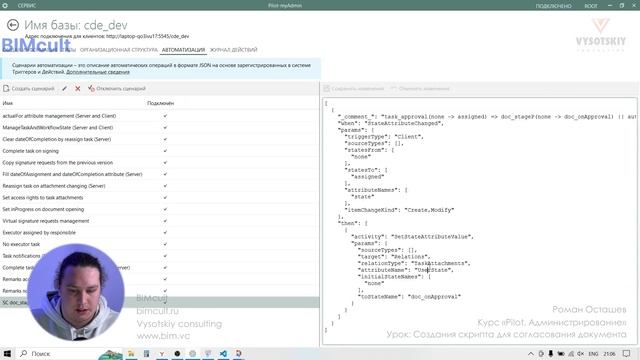Select Virtual signature requests management row
The width and height of the screenshot is (640, 360).
[x=160, y=221]
